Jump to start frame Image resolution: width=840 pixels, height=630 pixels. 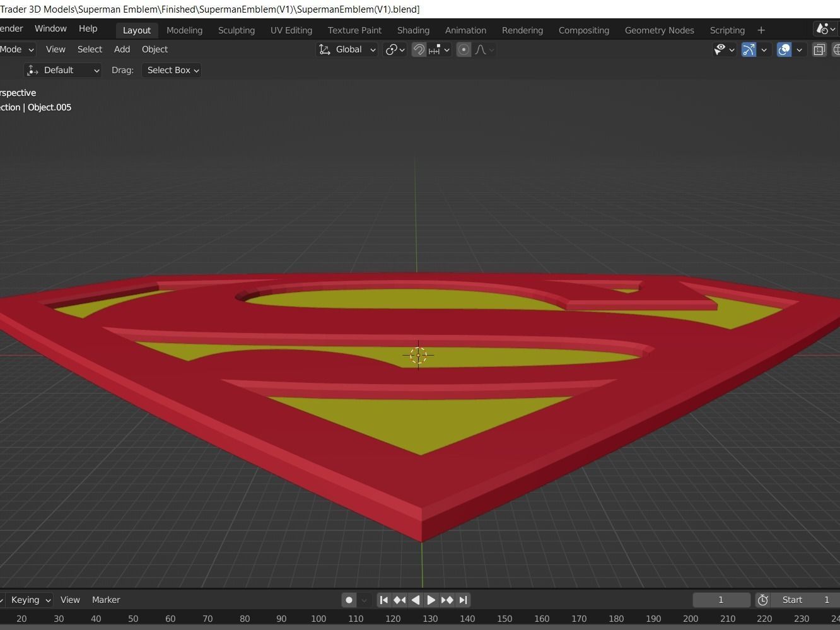[x=383, y=600]
